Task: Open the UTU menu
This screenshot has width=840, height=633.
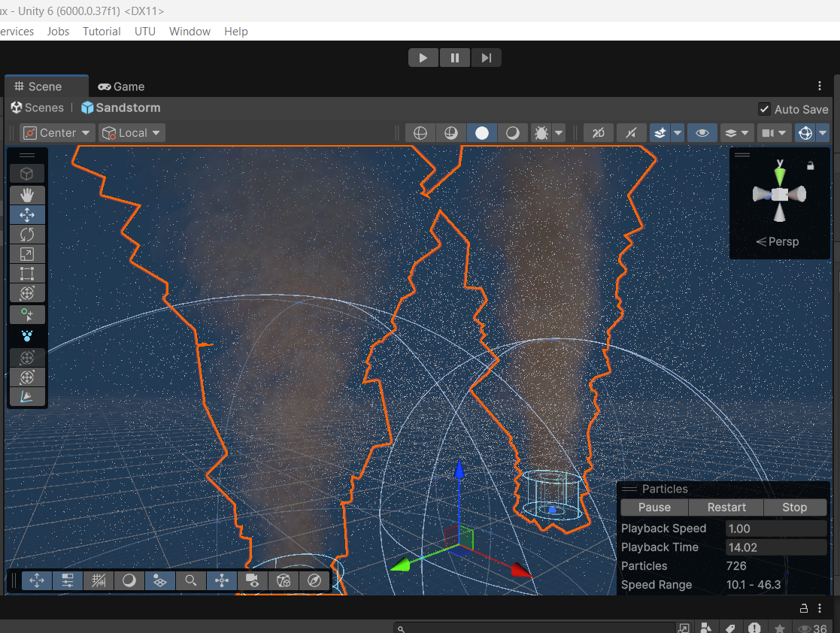Action: pos(144,31)
